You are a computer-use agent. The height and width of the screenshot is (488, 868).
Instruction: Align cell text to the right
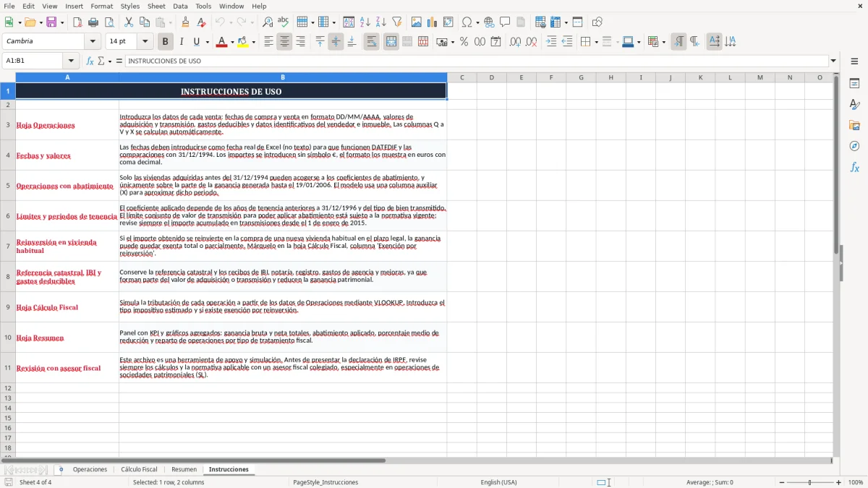pos(300,42)
